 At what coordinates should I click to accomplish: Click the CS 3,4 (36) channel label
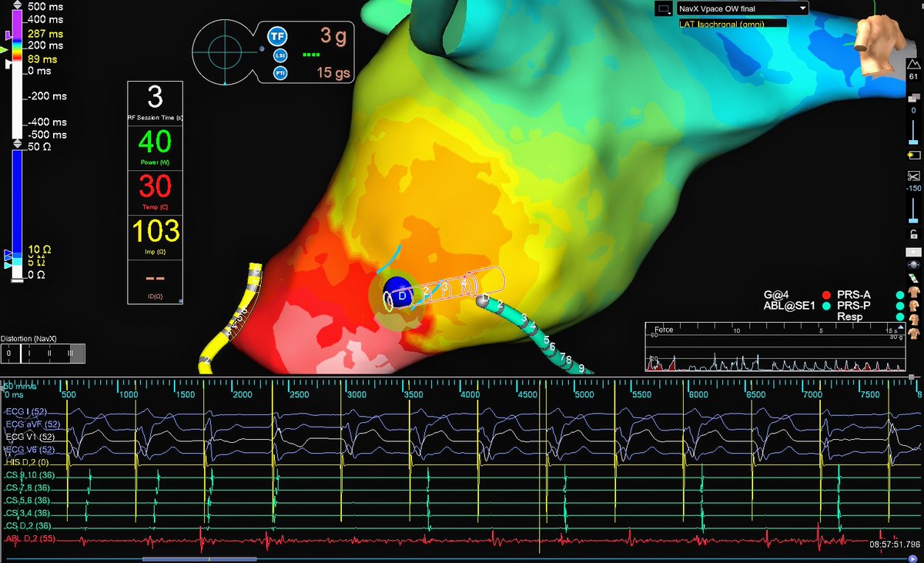click(x=26, y=513)
